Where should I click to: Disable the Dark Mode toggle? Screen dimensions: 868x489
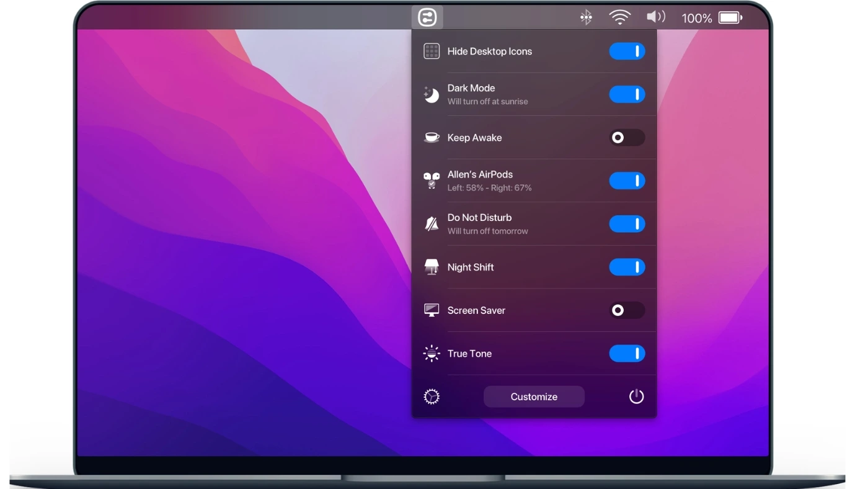pos(627,94)
